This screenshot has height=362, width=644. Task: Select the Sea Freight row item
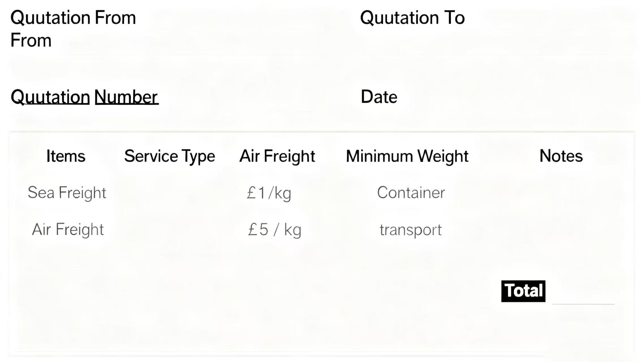click(x=67, y=193)
